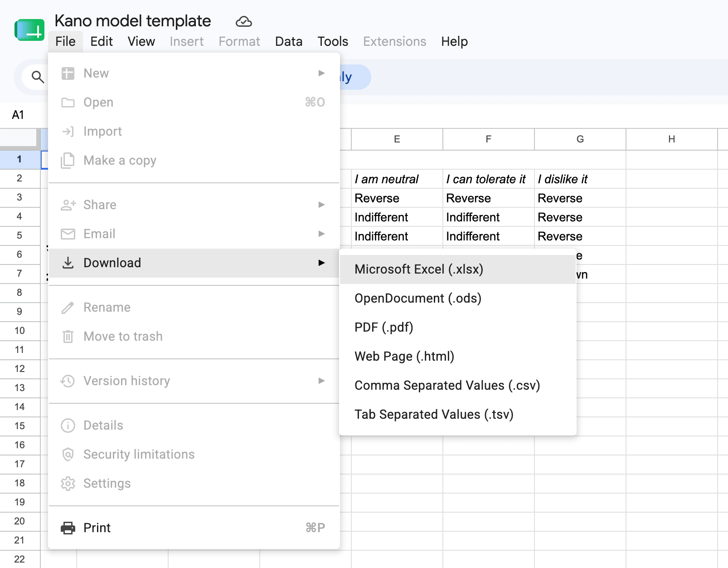Click cell 'I dislike it'
This screenshot has width=728, height=568.
pyautogui.click(x=580, y=179)
